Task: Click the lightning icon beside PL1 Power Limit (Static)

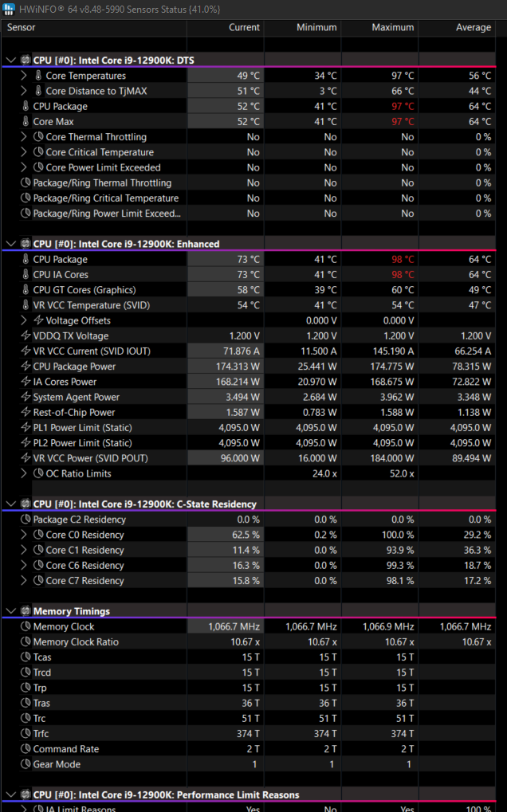Action: (26, 427)
